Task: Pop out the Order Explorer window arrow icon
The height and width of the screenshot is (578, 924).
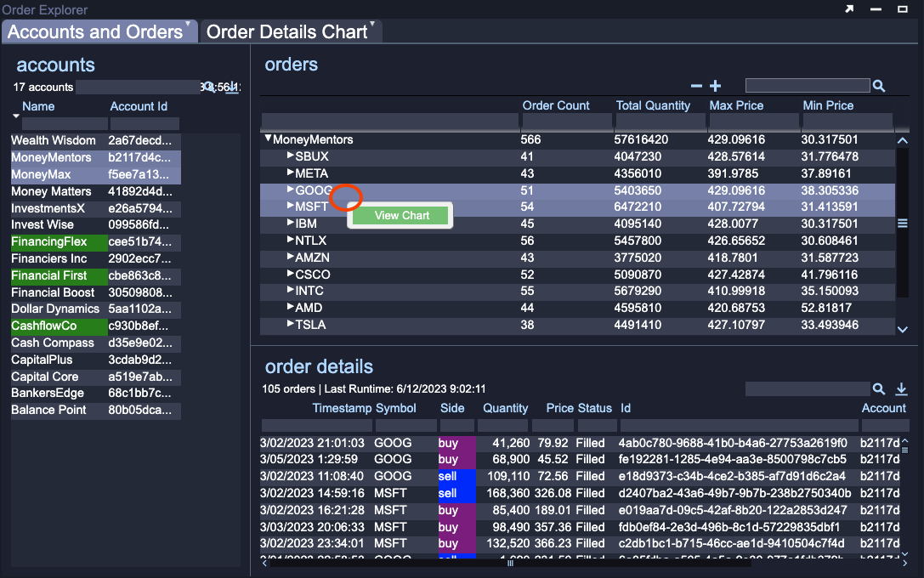Action: 848,9
